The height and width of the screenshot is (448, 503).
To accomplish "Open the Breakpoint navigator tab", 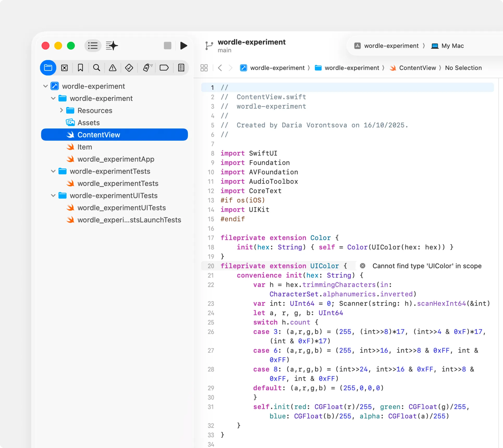I will (164, 68).
